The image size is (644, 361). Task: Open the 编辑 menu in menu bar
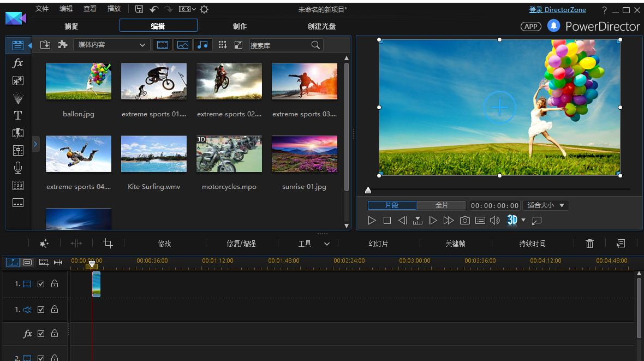click(x=65, y=9)
